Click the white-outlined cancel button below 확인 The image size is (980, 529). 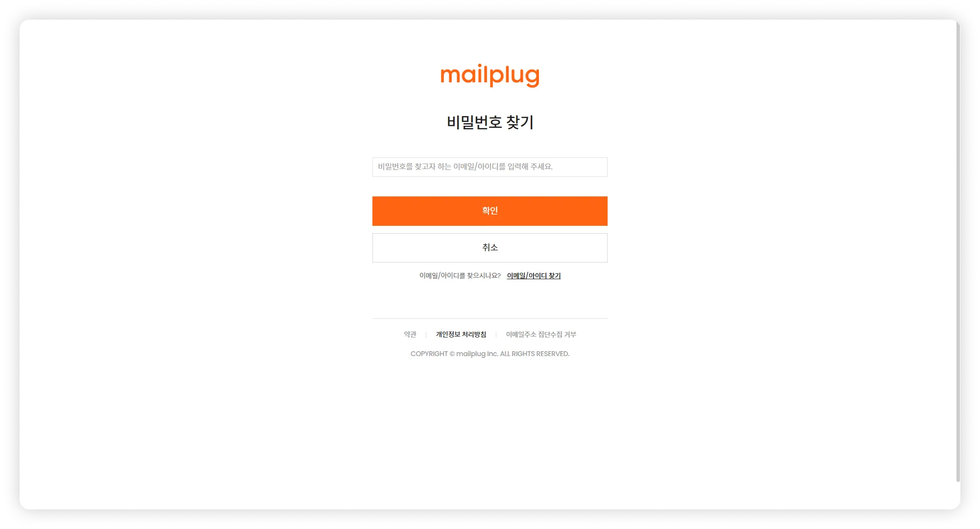click(x=490, y=248)
